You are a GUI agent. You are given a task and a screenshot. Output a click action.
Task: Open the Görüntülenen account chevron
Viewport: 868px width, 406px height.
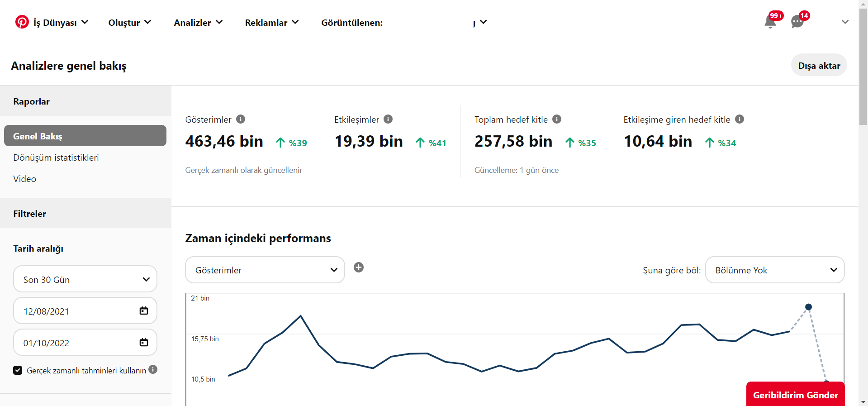[x=483, y=22]
